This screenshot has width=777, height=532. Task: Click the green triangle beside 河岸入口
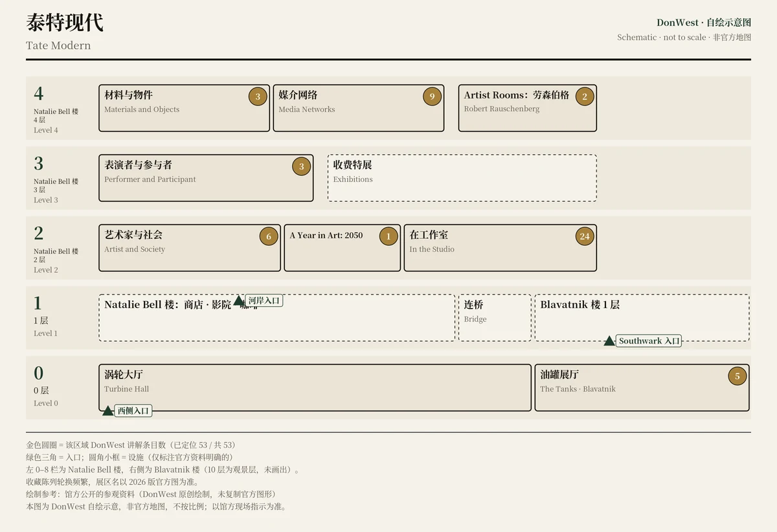pyautogui.click(x=238, y=301)
